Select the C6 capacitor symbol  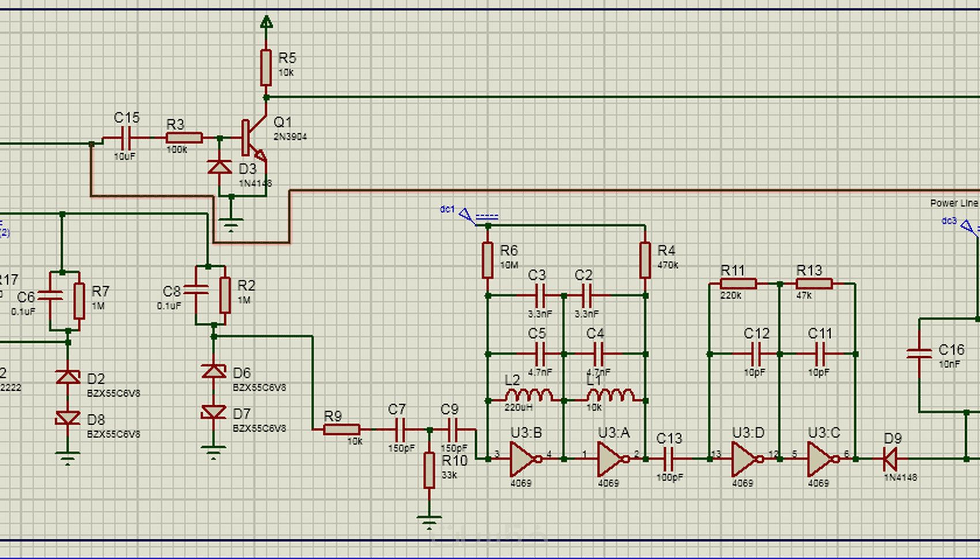[x=50, y=296]
